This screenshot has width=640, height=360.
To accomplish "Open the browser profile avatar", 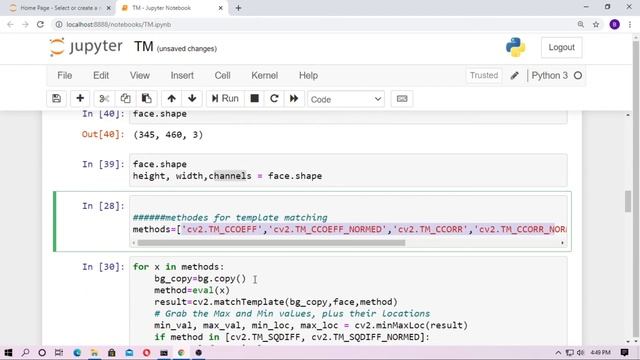I will (614, 24).
